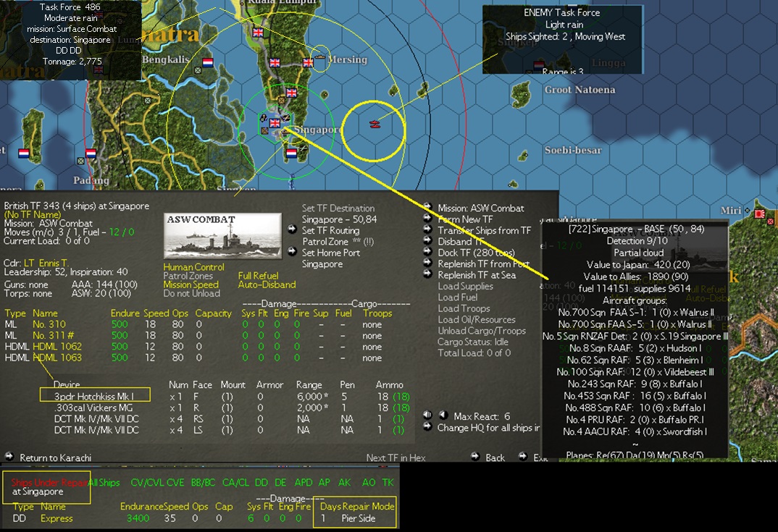The height and width of the screenshot is (532, 778).
Task: Switch to the CV/CVL filter tab
Action: [147, 483]
